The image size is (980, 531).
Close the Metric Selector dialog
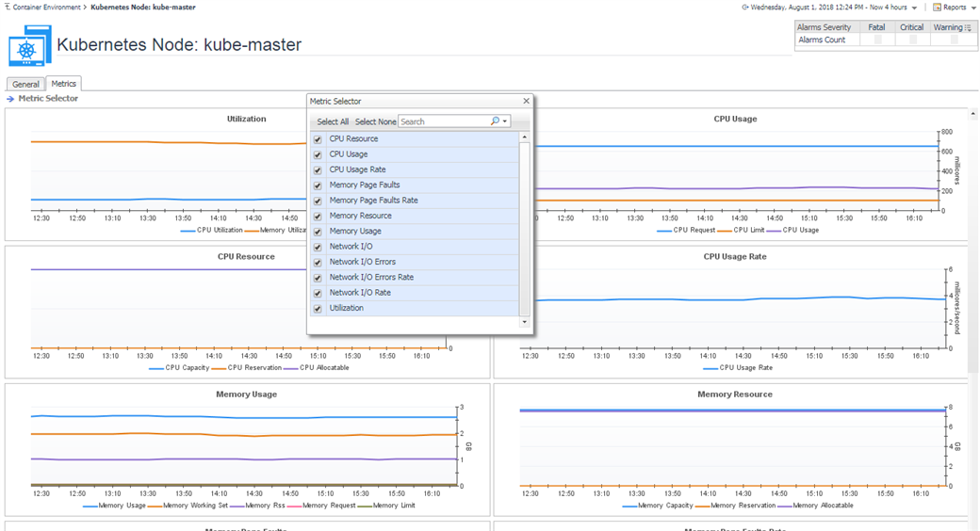tap(526, 101)
